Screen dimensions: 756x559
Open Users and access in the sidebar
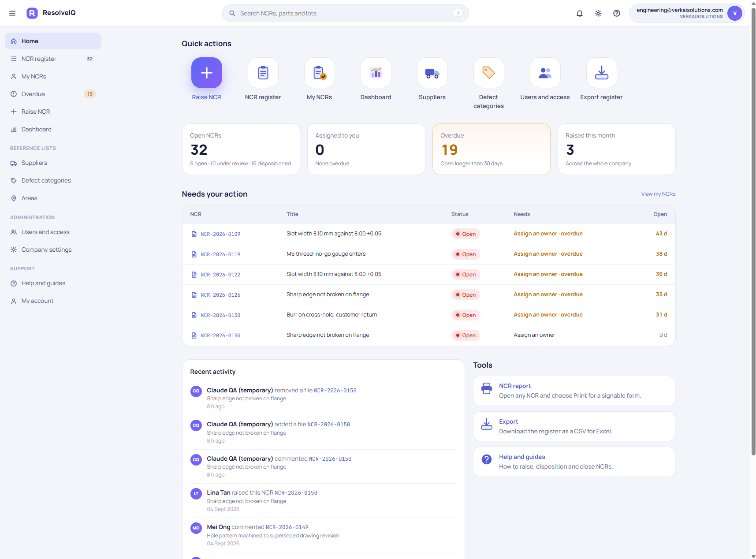tap(53, 232)
